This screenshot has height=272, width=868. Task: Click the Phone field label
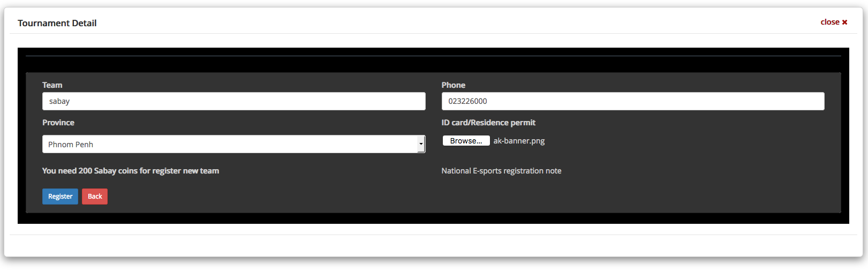pos(453,85)
